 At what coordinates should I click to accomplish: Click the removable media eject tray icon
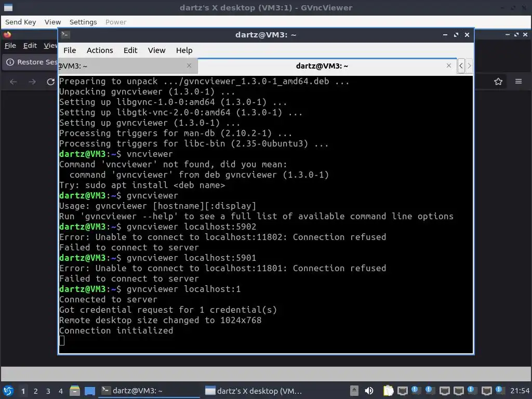tap(354, 391)
